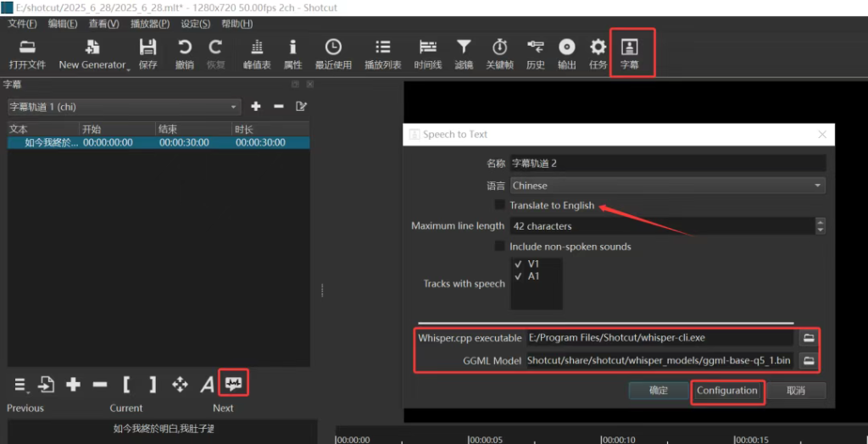Confirm dialog with 确定 button
Screen dimensions: 868x444
pos(658,391)
